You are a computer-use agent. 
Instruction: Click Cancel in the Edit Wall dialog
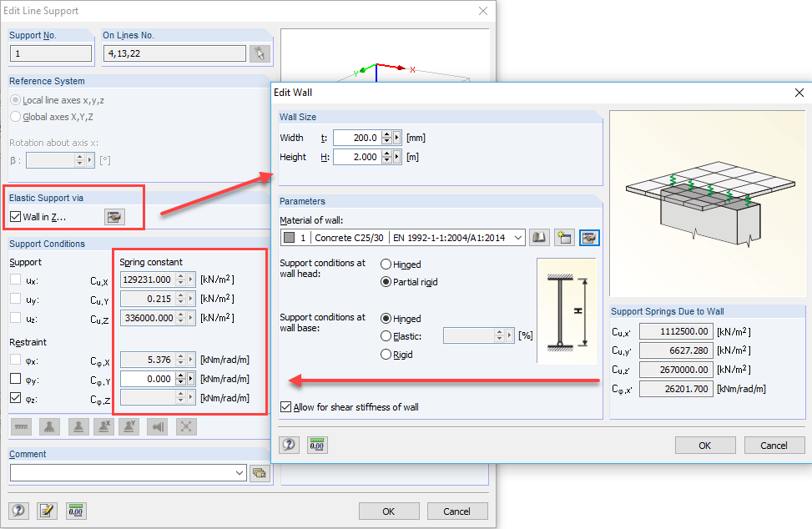[774, 446]
